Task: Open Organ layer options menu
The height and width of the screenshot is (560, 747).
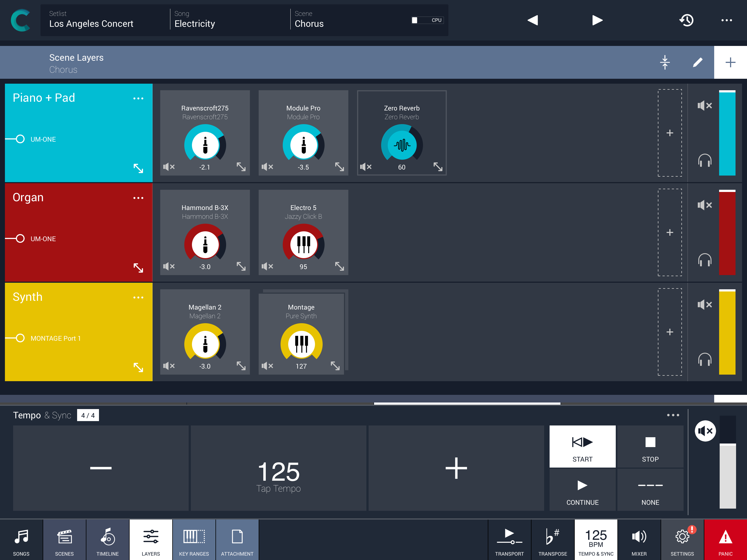Action: point(138,198)
